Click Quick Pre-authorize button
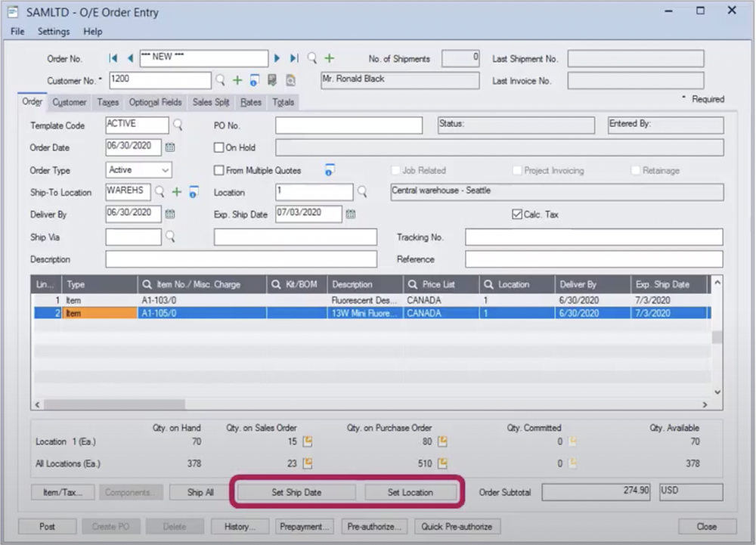The image size is (756, 545). pyautogui.click(x=457, y=527)
